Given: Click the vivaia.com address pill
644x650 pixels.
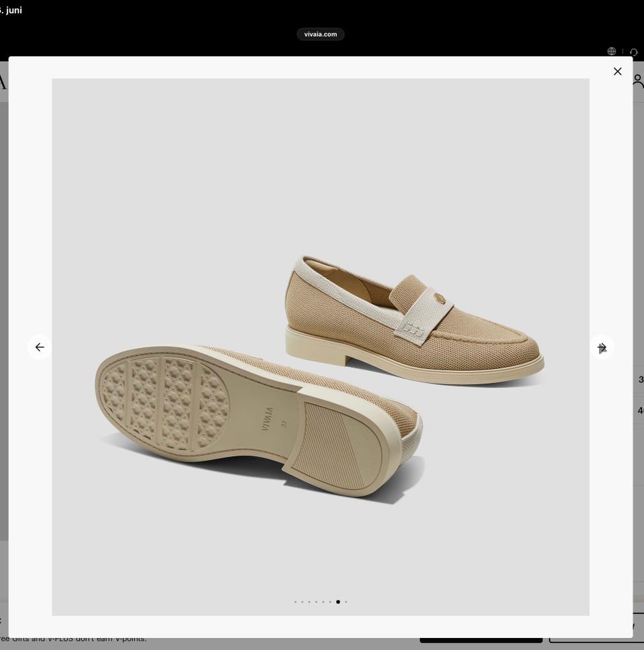Looking at the screenshot, I should point(321,34).
